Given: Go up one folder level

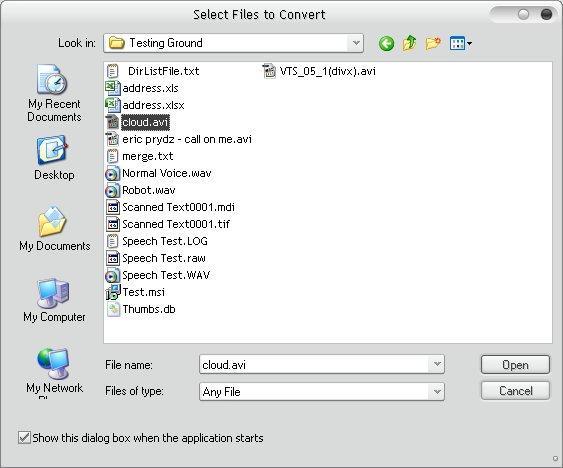Looking at the screenshot, I should coord(410,43).
